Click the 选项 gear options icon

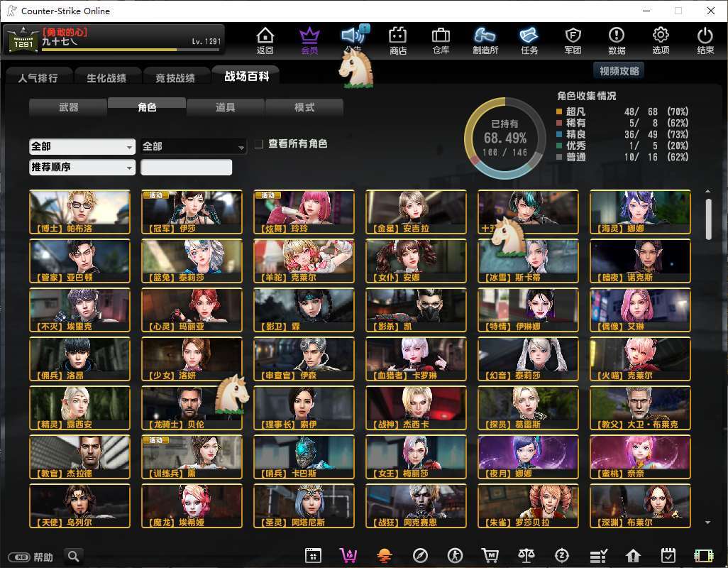661,40
